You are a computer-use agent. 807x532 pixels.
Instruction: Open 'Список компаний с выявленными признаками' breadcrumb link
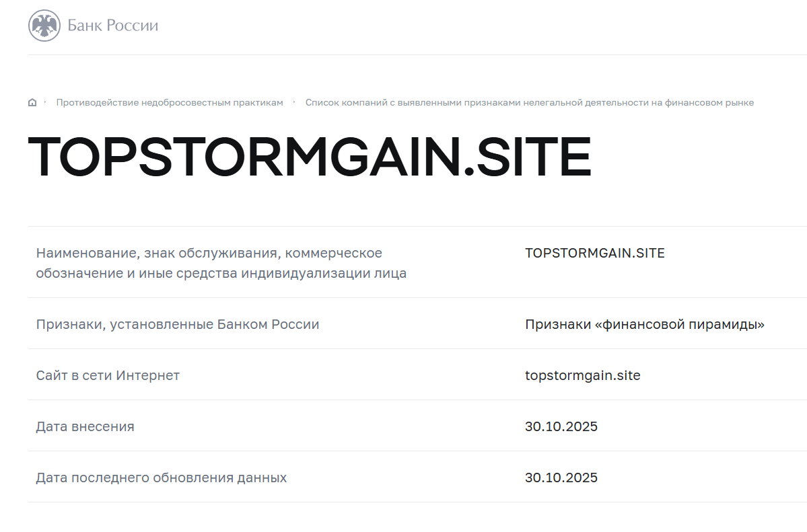point(529,102)
